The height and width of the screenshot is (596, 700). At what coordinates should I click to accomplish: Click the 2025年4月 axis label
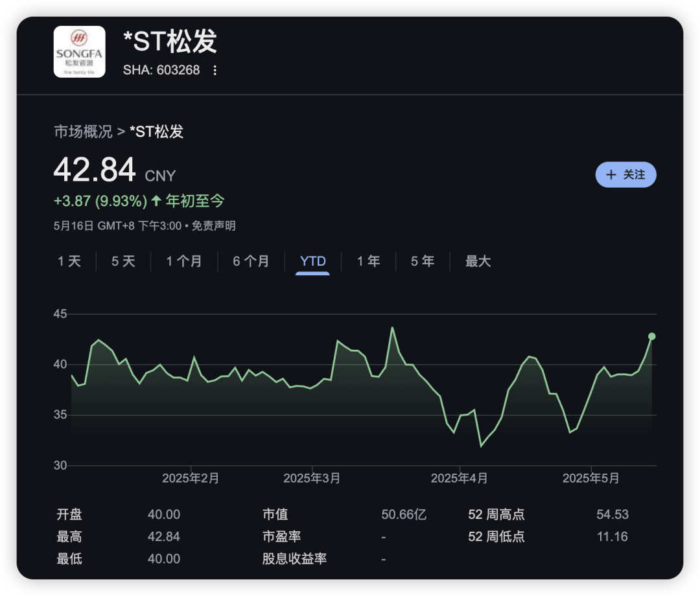(460, 478)
